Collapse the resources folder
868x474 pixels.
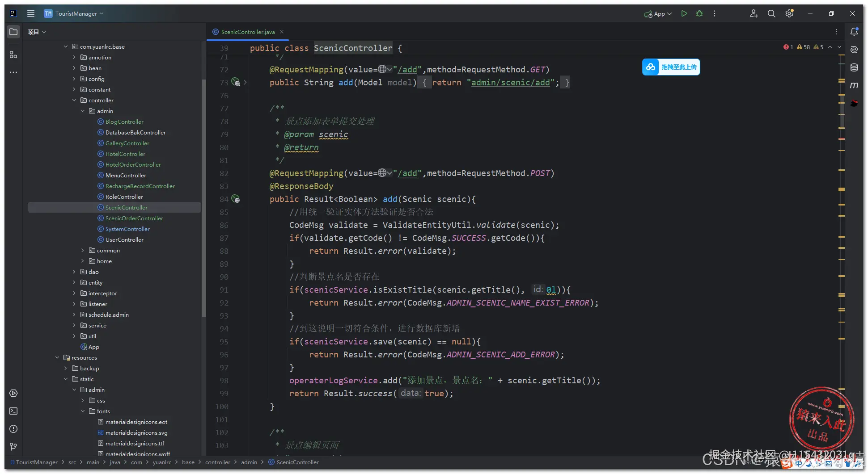click(57, 357)
